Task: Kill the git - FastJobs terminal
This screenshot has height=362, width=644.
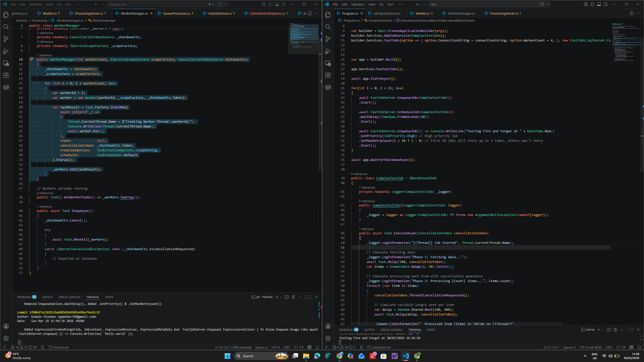Action: click(x=293, y=297)
